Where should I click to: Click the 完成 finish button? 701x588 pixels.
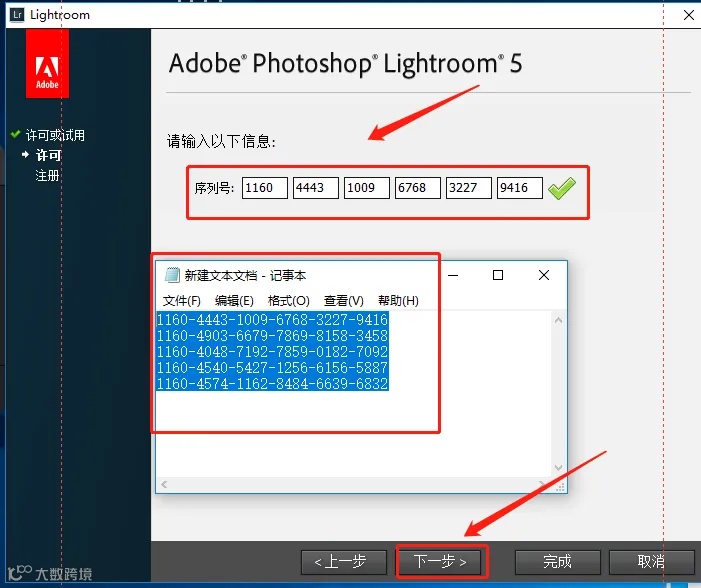[557, 562]
